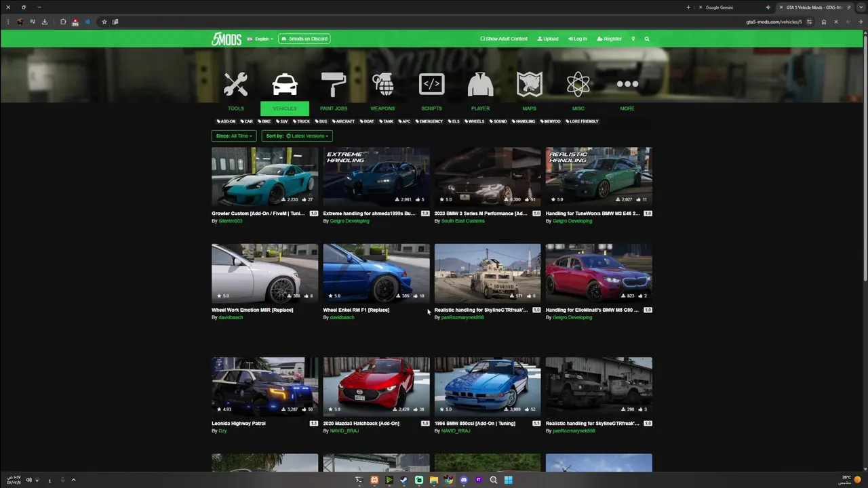Open the browser downloads icon
The width and height of the screenshot is (868, 488).
click(x=45, y=22)
